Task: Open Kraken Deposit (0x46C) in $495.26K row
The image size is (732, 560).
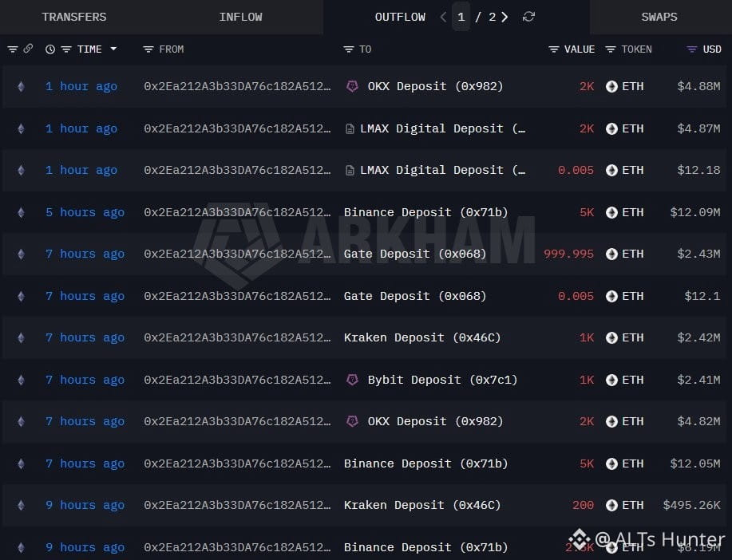Action: click(x=422, y=505)
